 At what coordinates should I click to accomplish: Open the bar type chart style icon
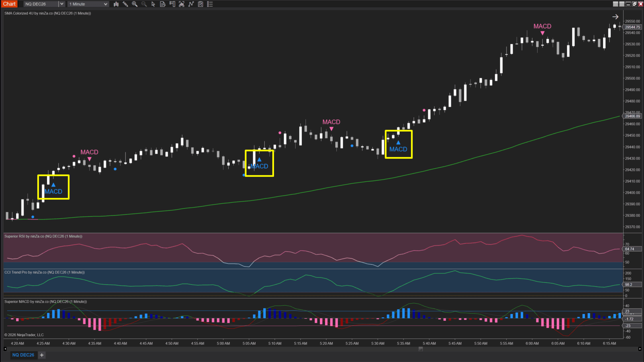click(x=116, y=4)
